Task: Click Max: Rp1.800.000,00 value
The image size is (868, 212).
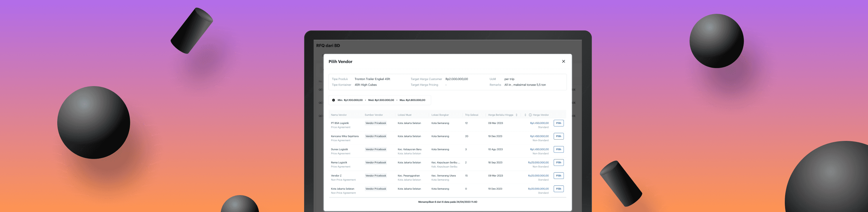Action: (x=412, y=100)
